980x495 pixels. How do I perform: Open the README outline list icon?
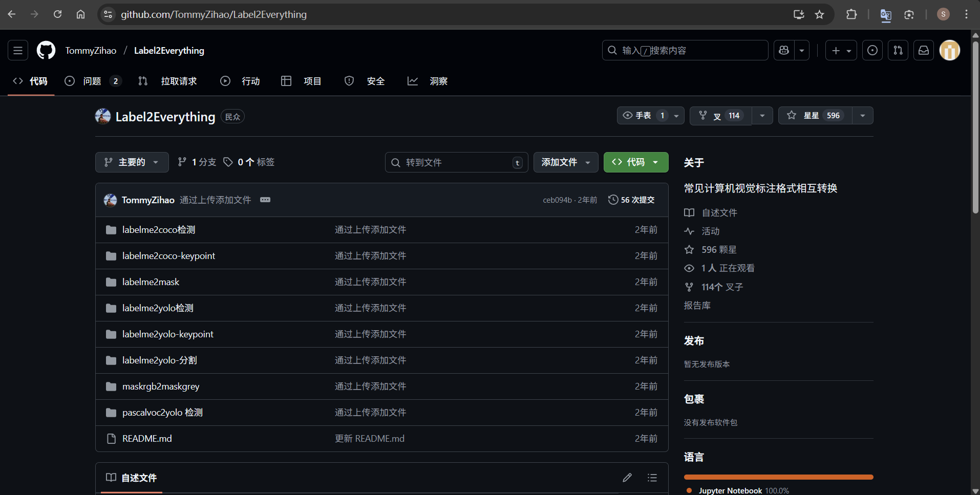click(652, 477)
